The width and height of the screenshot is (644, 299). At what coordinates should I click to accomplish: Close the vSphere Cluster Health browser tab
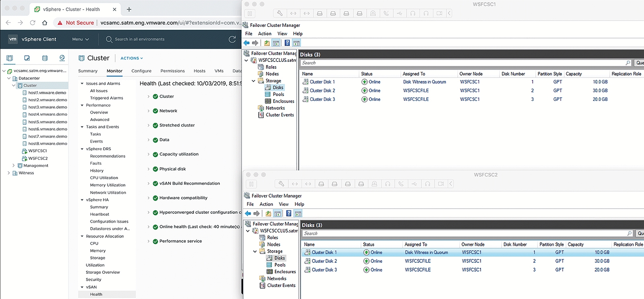pyautogui.click(x=115, y=9)
